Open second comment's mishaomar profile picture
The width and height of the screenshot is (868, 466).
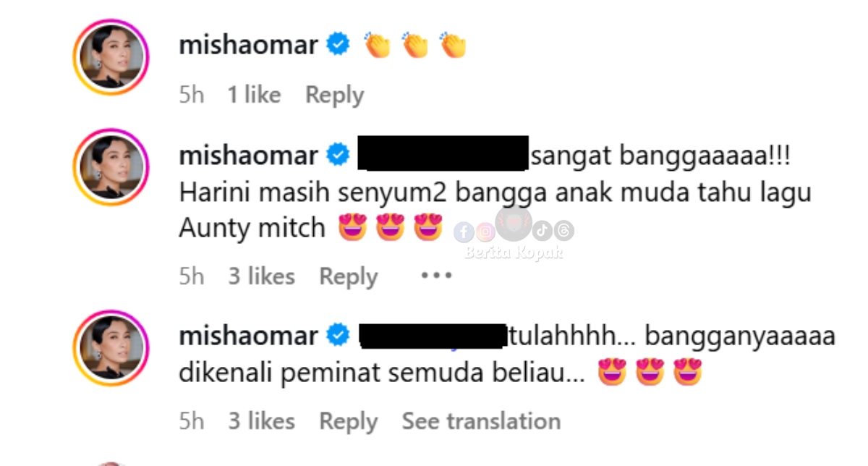click(111, 167)
